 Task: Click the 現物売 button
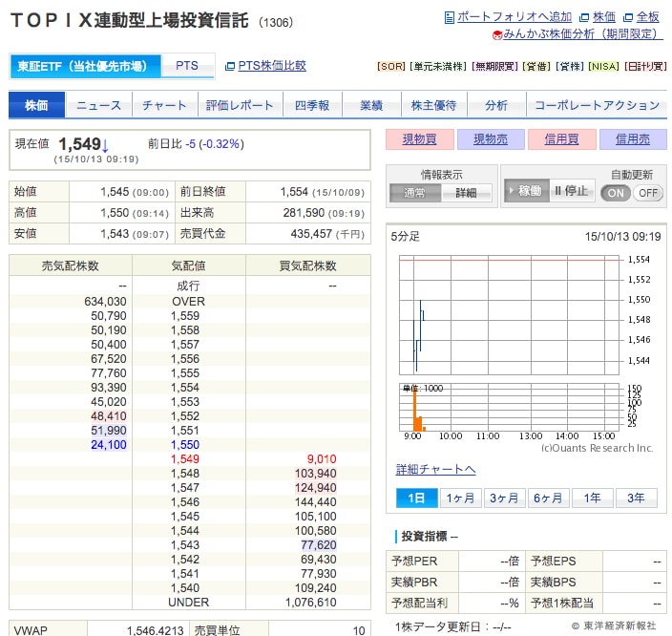pos(491,139)
